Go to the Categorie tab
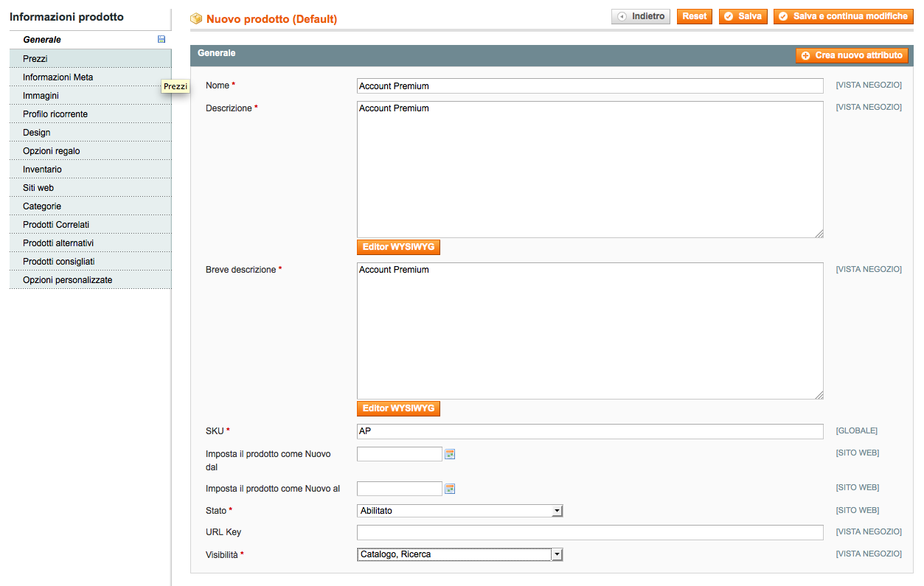The height and width of the screenshot is (586, 924). (42, 206)
